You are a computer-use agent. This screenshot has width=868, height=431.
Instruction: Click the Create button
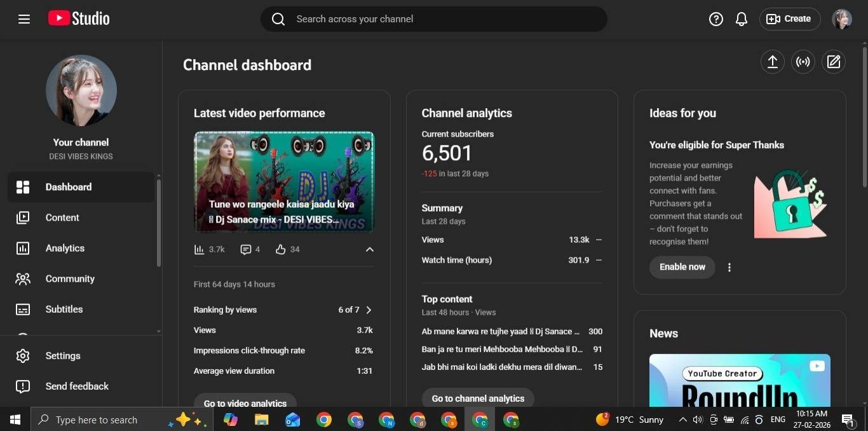[789, 19]
